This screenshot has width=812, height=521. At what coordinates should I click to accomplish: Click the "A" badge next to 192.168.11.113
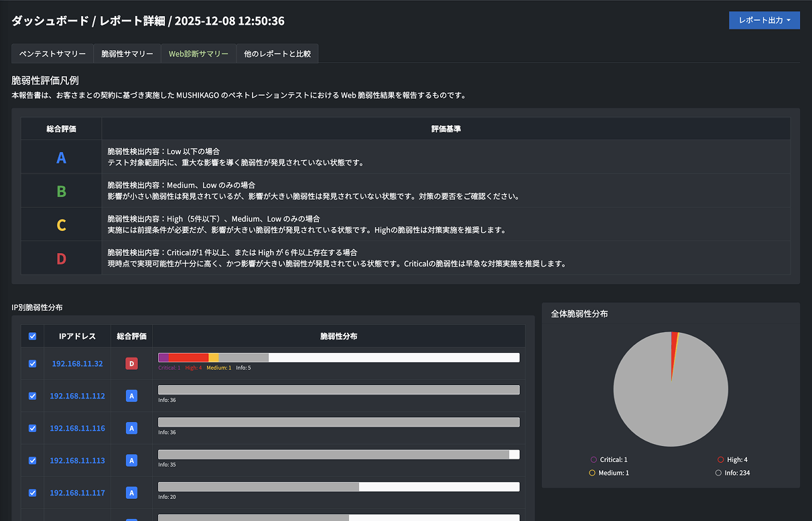(131, 460)
